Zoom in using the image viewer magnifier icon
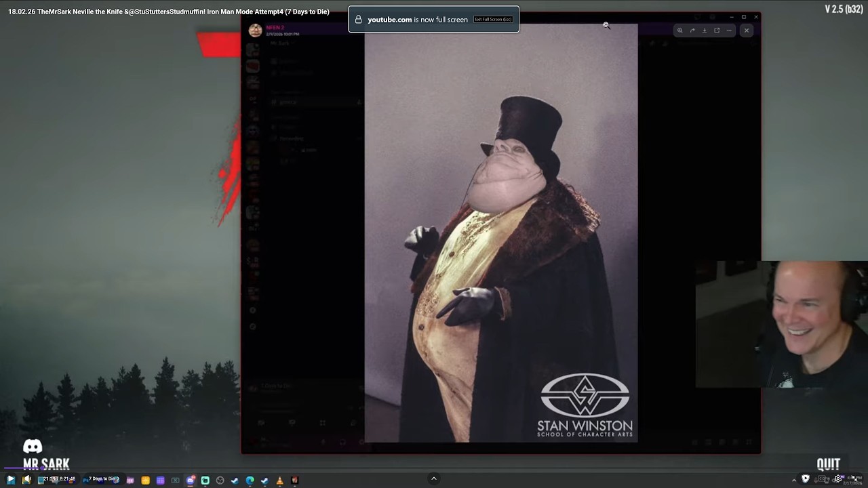Image resolution: width=868 pixels, height=488 pixels. coord(680,30)
